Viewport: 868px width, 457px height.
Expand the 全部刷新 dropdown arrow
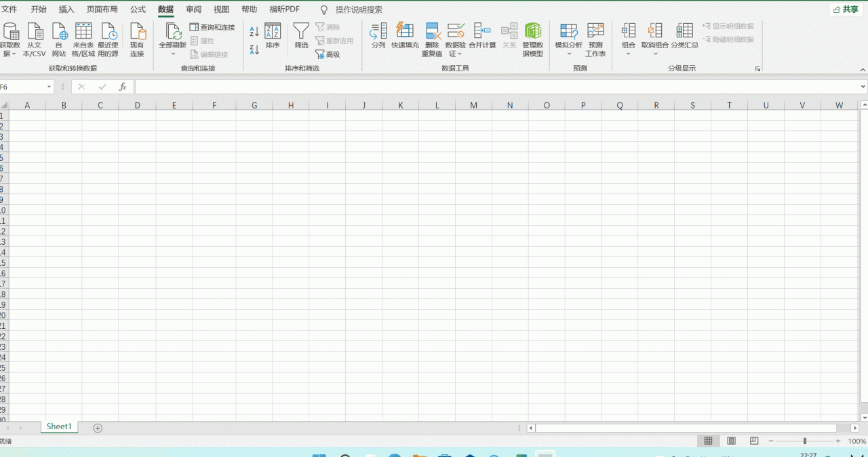tap(173, 54)
